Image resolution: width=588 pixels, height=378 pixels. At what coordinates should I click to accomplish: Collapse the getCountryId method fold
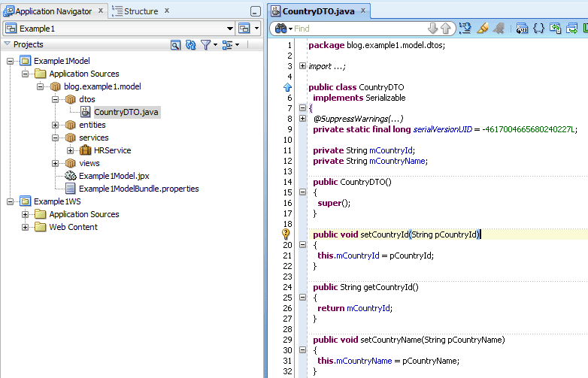302,297
